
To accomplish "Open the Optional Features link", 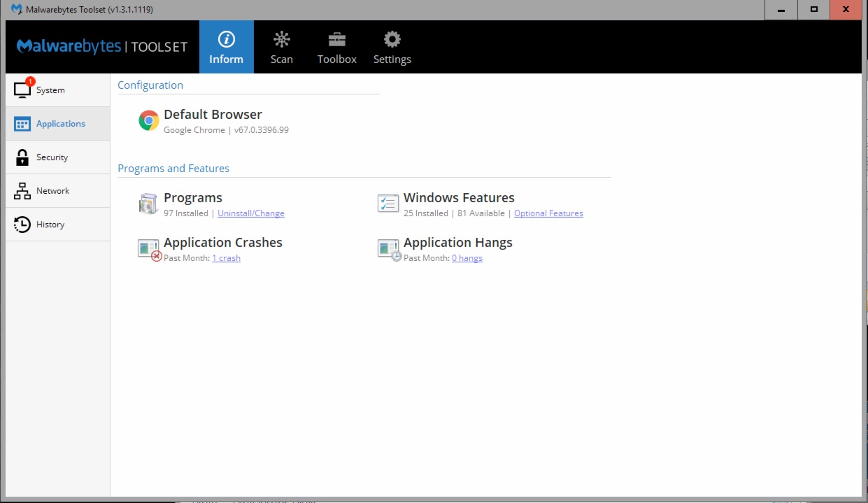I will coord(548,213).
